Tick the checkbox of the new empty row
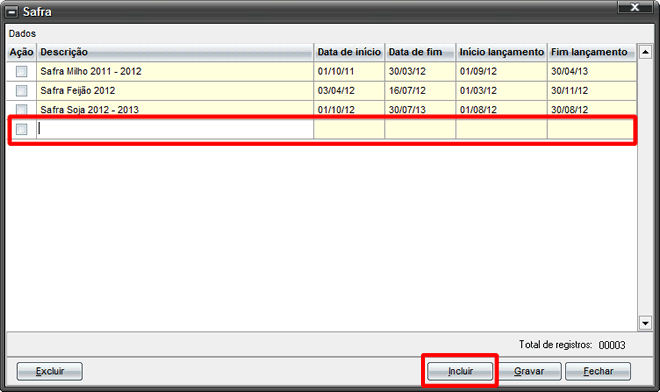 pos(21,129)
